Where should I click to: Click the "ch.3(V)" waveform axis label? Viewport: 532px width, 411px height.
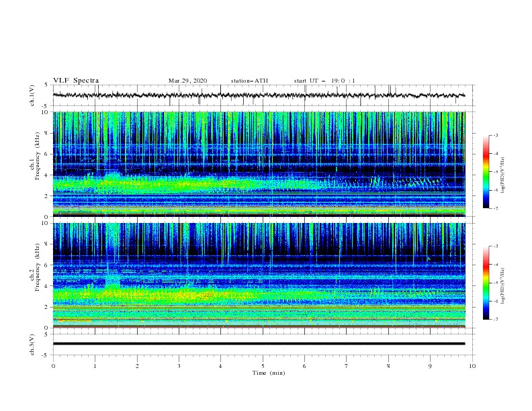pyautogui.click(x=32, y=345)
